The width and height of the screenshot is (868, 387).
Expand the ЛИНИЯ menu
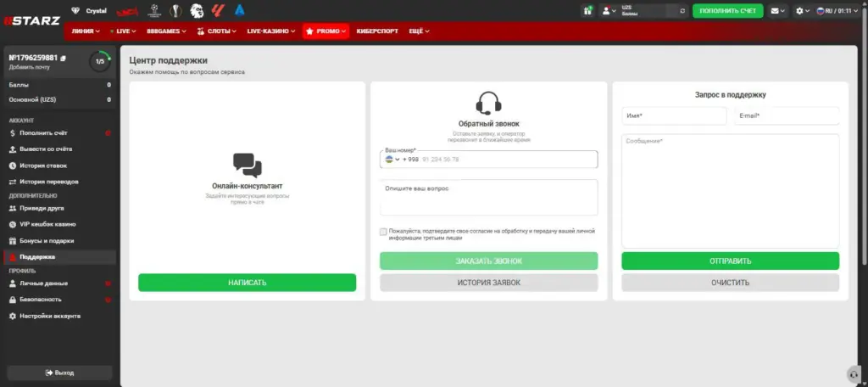click(x=86, y=31)
